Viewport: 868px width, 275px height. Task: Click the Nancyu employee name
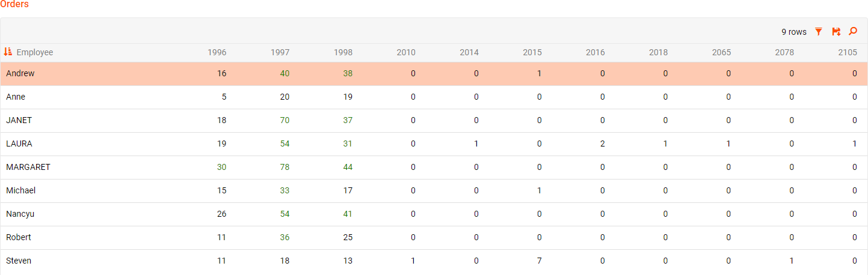click(20, 214)
